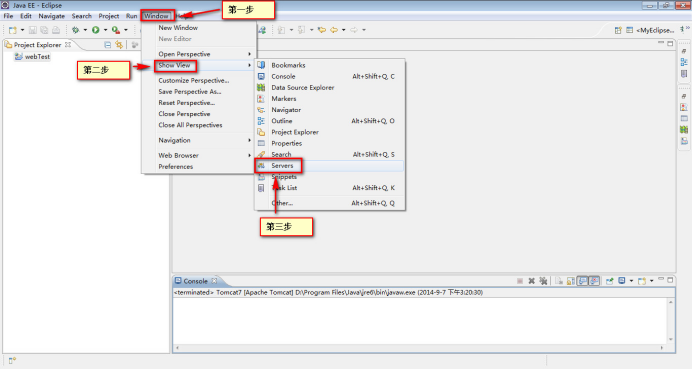Click Customize Perspective... entry

pos(199,80)
